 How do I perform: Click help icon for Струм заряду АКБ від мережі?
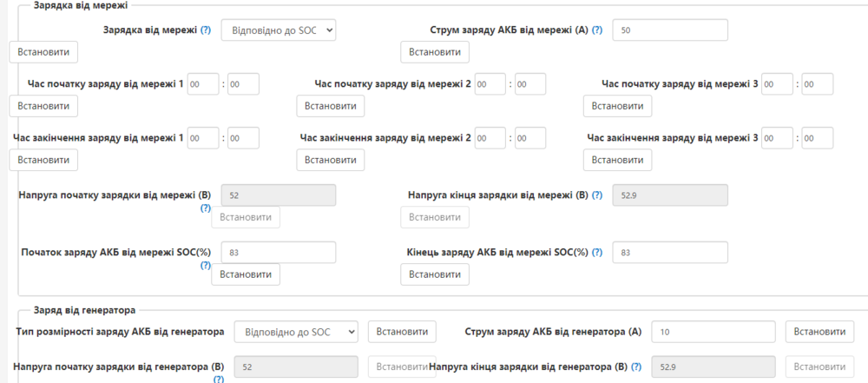[x=597, y=30]
